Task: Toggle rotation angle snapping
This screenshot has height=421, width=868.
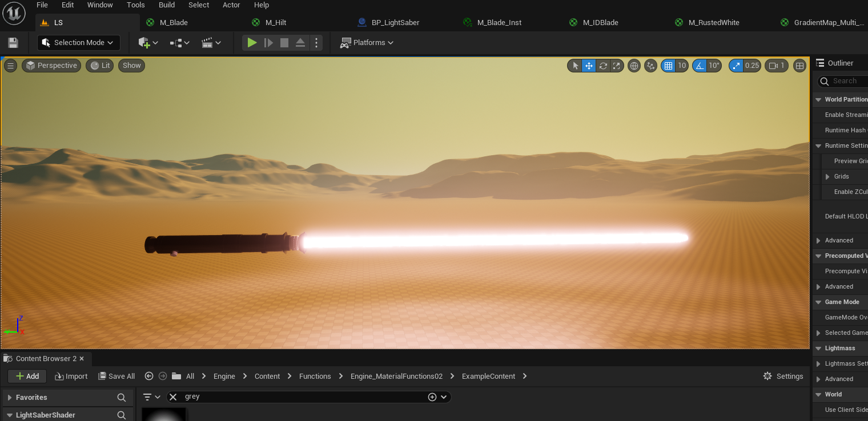Action: tap(699, 66)
